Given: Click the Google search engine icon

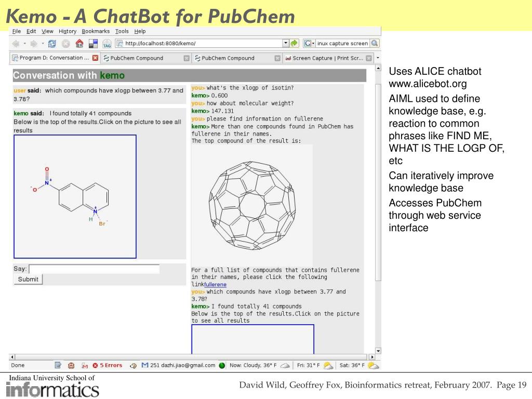Looking at the screenshot, I should pos(308,43).
